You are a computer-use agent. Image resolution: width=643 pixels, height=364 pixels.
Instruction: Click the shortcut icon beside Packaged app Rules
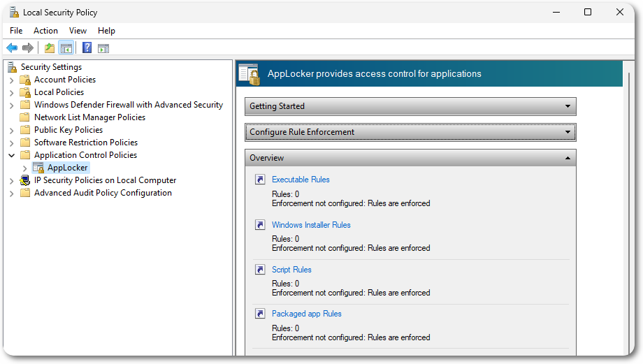point(260,314)
